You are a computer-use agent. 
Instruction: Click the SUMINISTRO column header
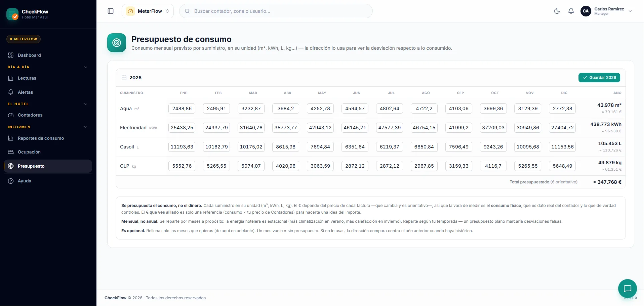pyautogui.click(x=131, y=93)
